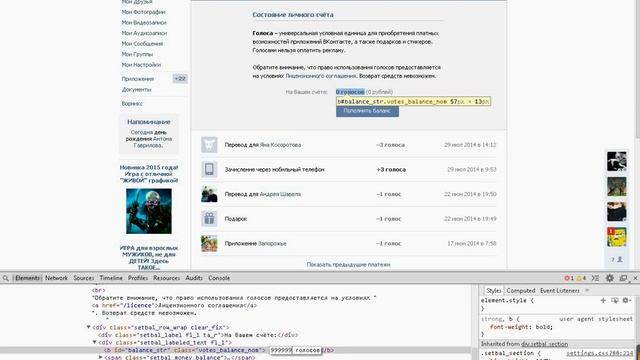The width and height of the screenshot is (640, 360).
Task: Open Мои Сообщения in sidebar
Action: click(x=142, y=44)
